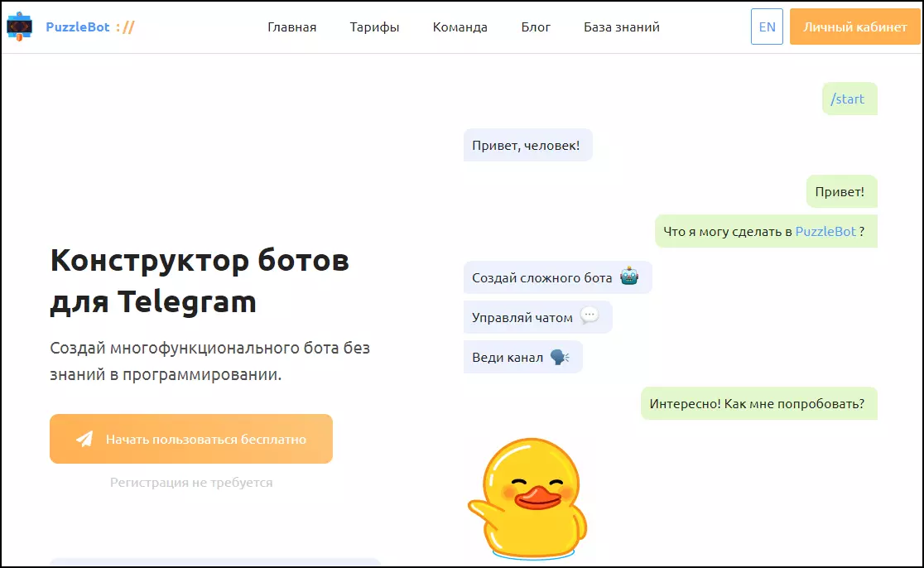Open the PuzzleBot :// brand link
This screenshot has height=568, width=924.
click(90, 27)
